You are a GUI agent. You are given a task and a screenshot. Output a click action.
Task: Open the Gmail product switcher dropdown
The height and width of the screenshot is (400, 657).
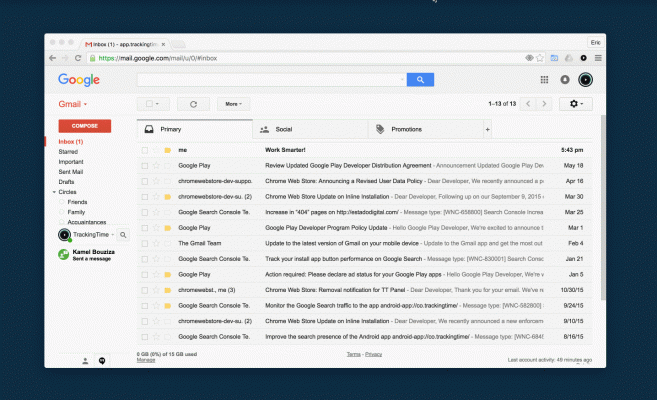click(72, 104)
